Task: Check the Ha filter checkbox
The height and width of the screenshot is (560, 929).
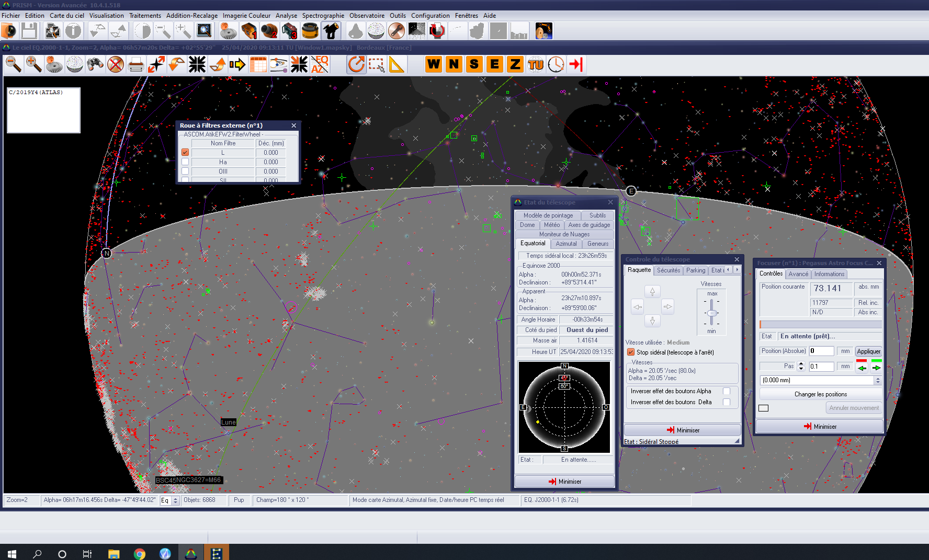Action: pyautogui.click(x=185, y=162)
